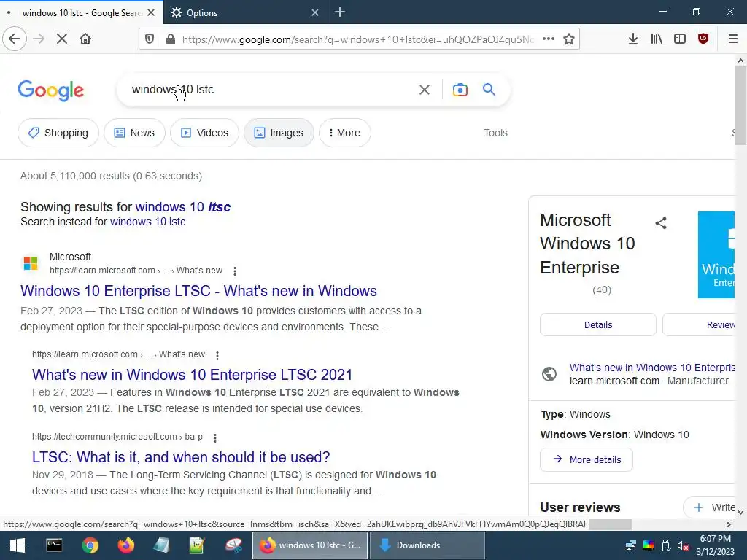Open the uBlock Origin extension
Screen dimensions: 747x560
(703, 39)
